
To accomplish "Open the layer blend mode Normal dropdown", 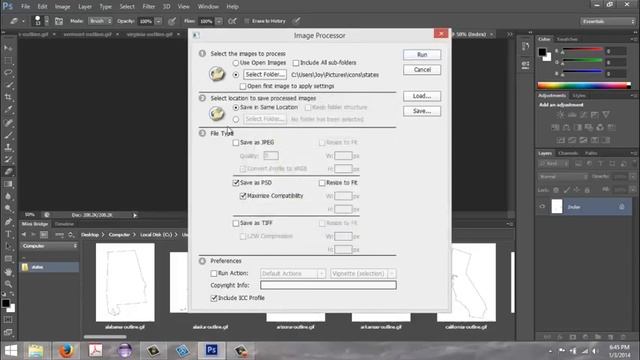I will [x=563, y=177].
